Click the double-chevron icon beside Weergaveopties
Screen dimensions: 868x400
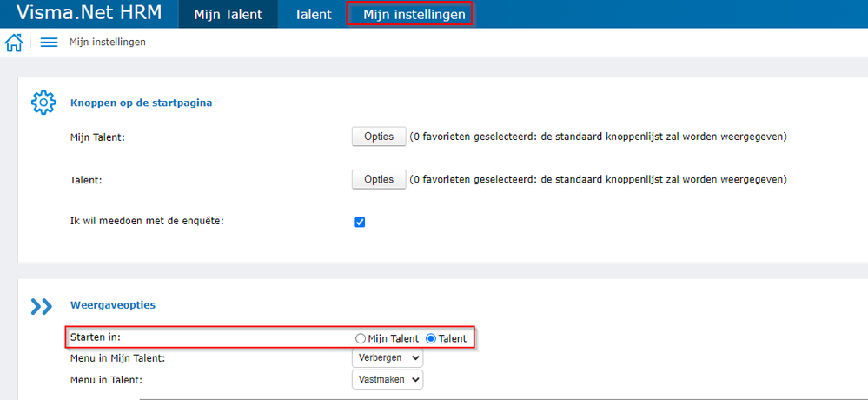click(41, 306)
